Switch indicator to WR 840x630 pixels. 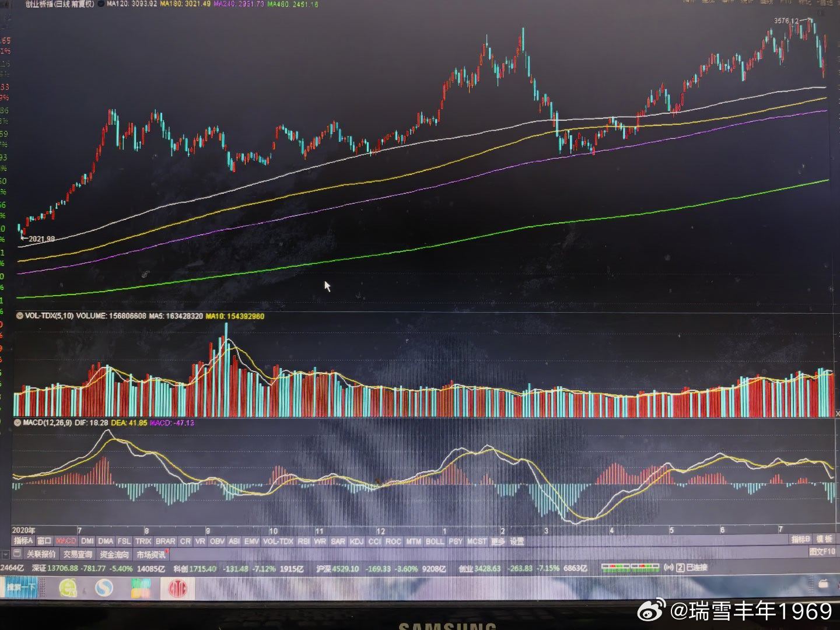click(x=320, y=541)
